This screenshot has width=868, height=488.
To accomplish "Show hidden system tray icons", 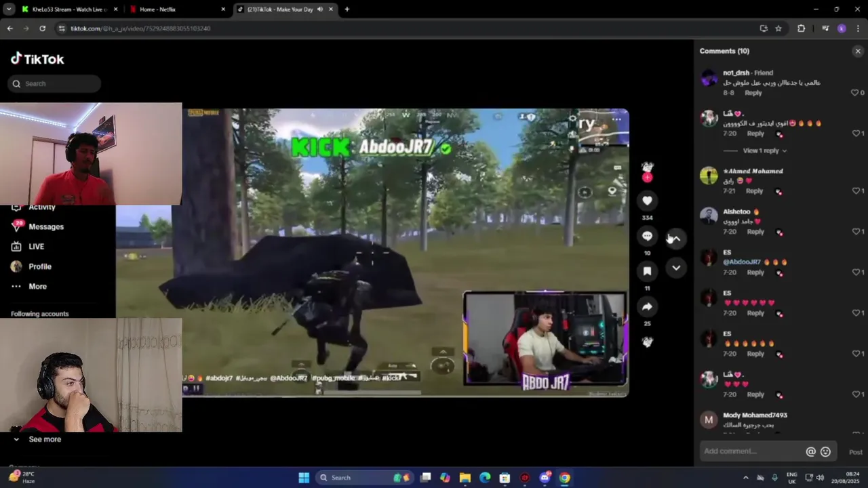I will pos(745,478).
